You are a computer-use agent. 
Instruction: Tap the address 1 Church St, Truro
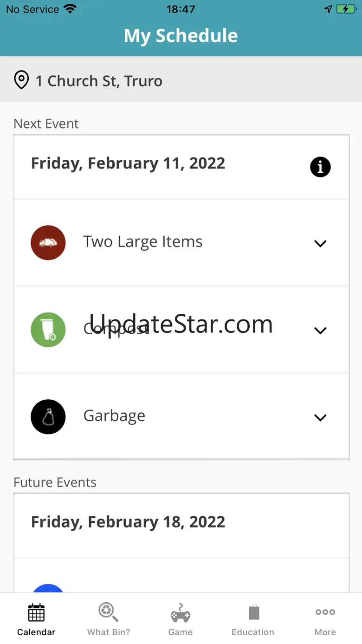[x=99, y=81]
